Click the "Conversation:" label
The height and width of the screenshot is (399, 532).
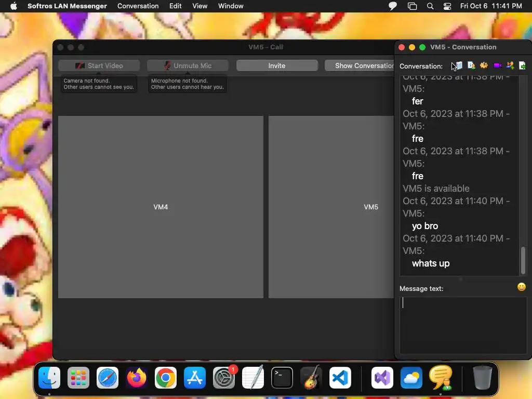click(421, 66)
